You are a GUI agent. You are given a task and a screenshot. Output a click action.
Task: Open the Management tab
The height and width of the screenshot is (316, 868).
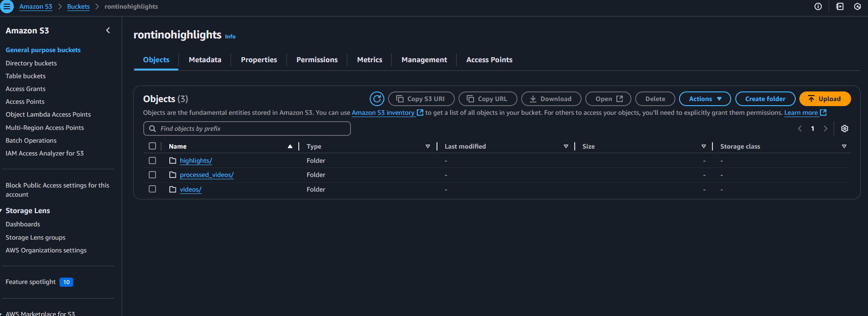(424, 60)
